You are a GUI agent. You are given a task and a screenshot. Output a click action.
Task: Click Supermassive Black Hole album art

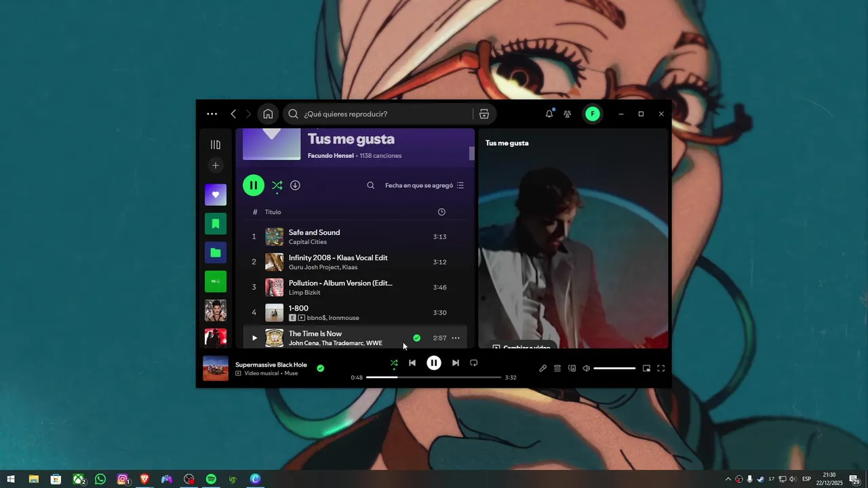pyautogui.click(x=216, y=369)
